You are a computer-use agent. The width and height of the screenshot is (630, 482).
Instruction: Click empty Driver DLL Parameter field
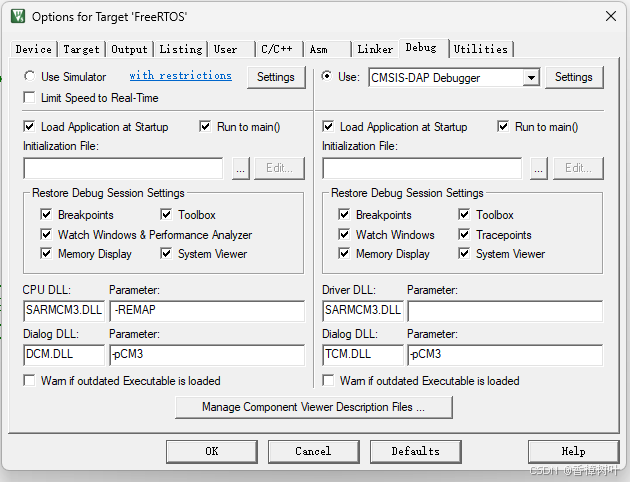coord(505,310)
